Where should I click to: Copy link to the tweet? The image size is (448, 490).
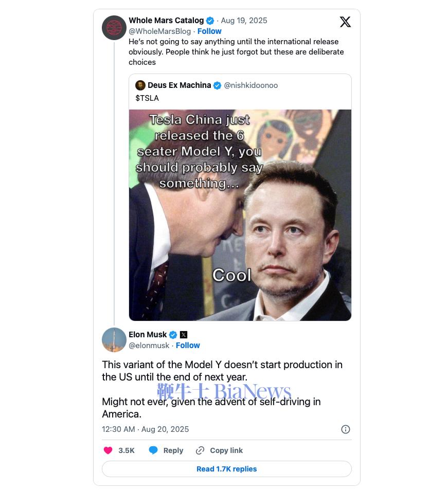click(220, 450)
